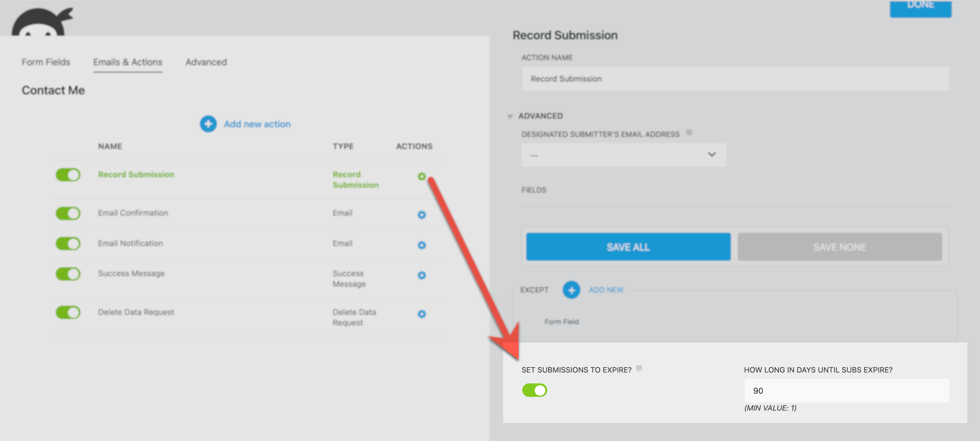Collapse the Advanced section triangle
The width and height of the screenshot is (980, 441).
click(510, 116)
